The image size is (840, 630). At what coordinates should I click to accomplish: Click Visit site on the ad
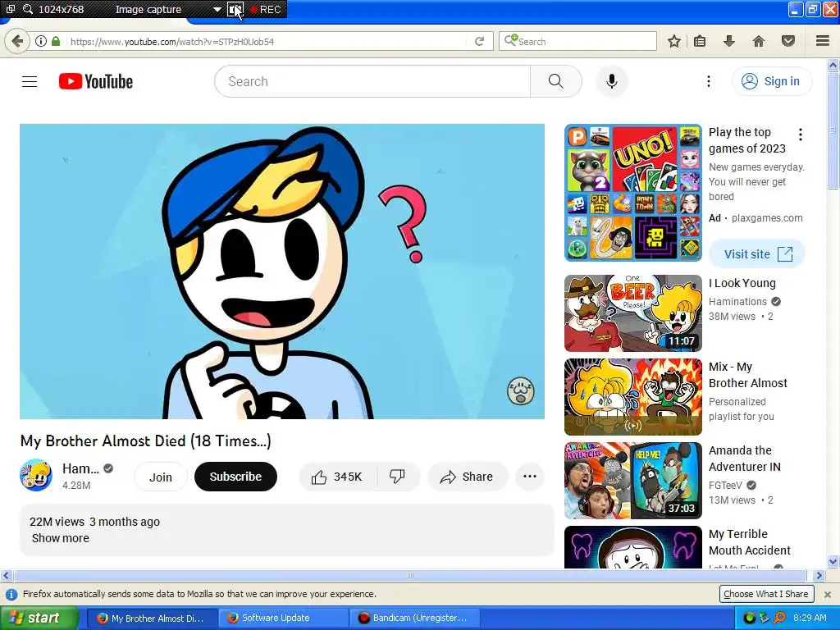757,254
